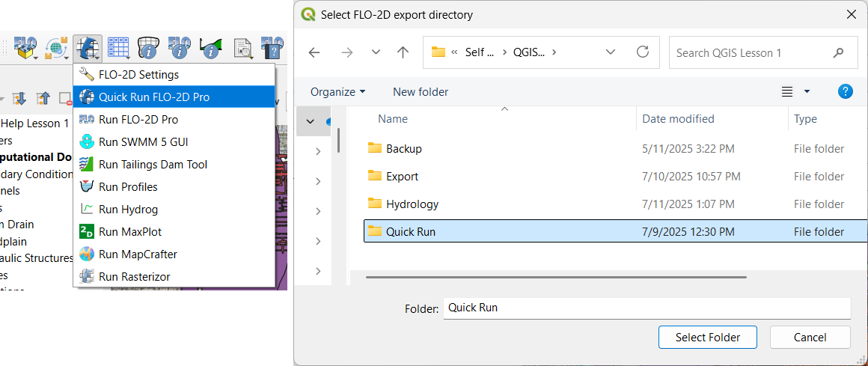This screenshot has width=868, height=366.
Task: Click the cross-section profile info icon
Action: 211,48
